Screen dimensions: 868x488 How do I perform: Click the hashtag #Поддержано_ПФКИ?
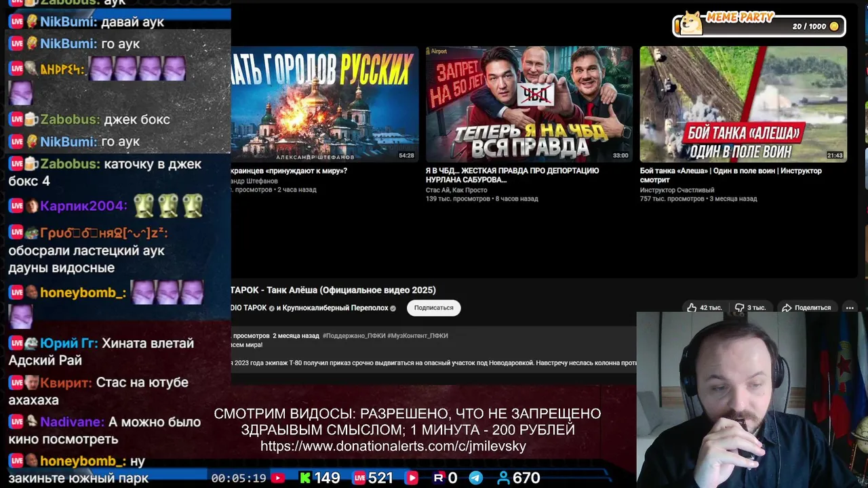pyautogui.click(x=354, y=335)
